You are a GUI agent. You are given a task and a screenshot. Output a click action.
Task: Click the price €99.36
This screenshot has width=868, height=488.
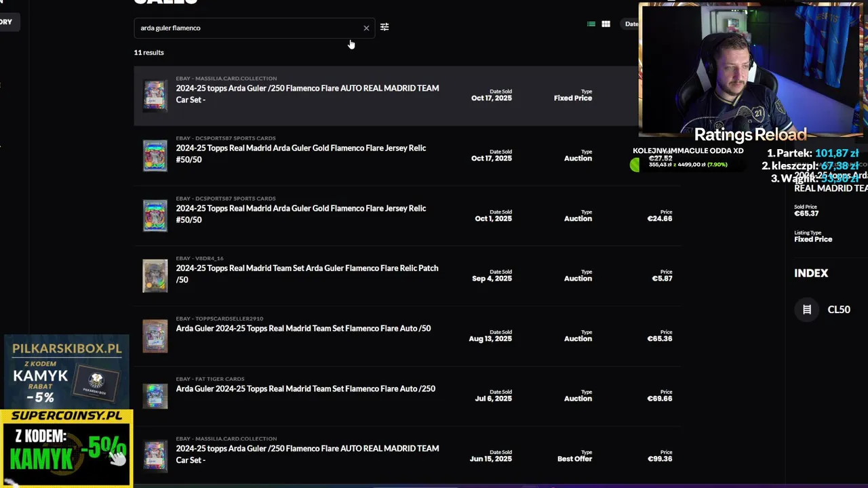(x=659, y=459)
